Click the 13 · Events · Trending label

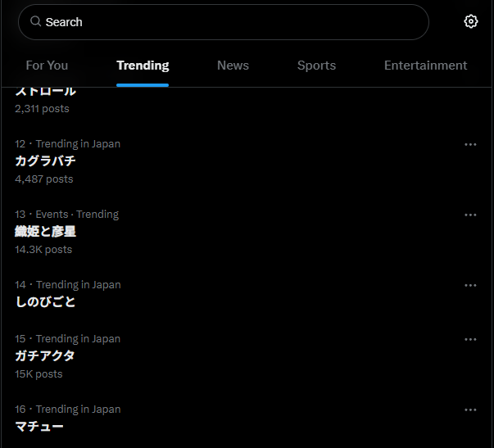[67, 215]
